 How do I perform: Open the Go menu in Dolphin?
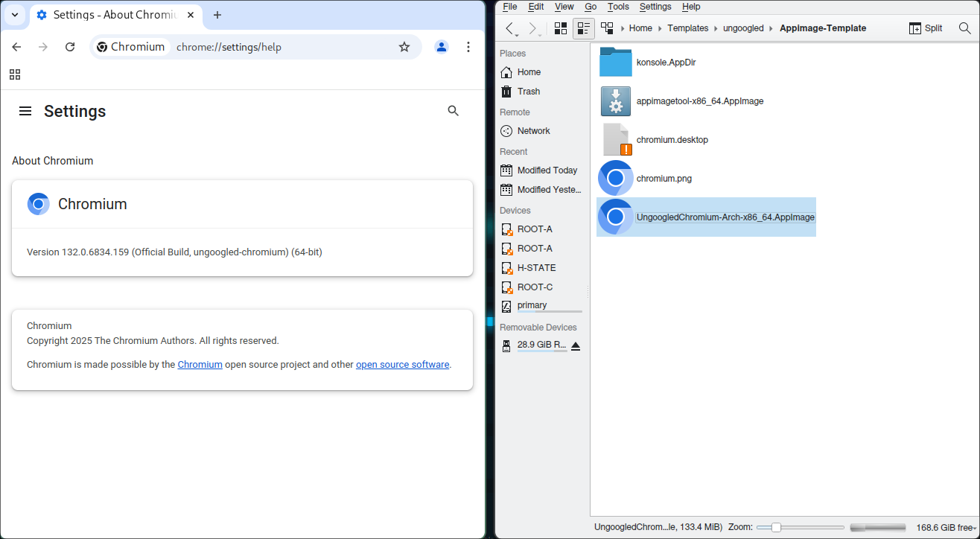coord(591,7)
